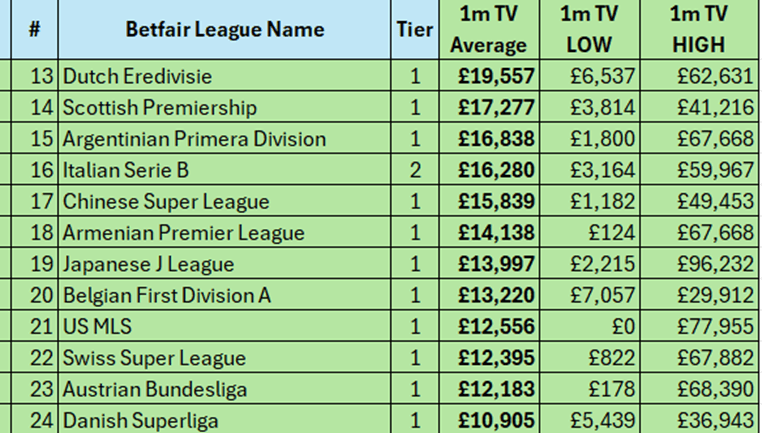Click the Betfair League Name header cell

224,29
